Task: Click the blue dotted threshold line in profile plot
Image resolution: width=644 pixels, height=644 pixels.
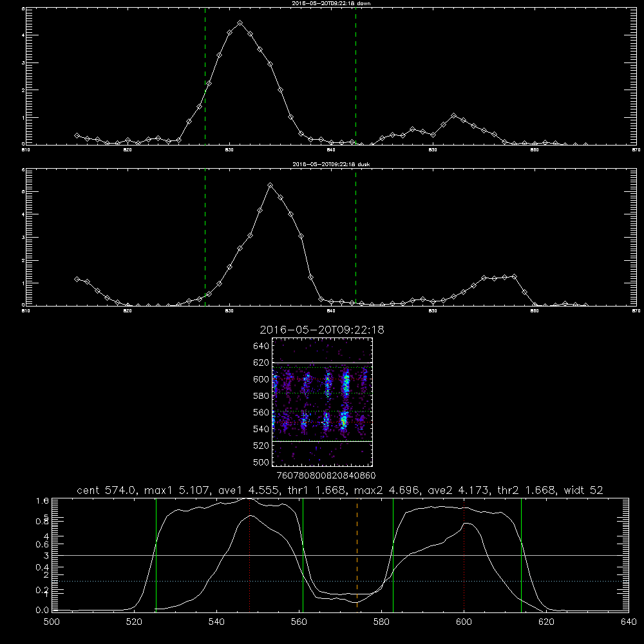Action: (x=340, y=581)
